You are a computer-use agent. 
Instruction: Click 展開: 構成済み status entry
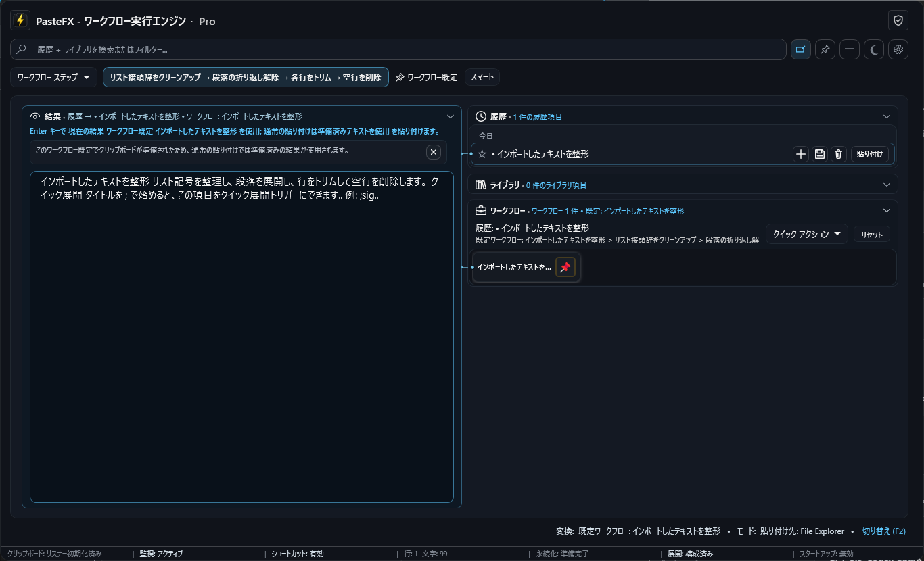click(690, 554)
